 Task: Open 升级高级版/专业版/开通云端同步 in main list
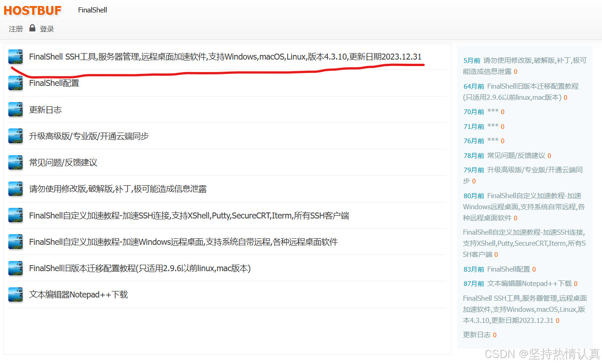click(89, 136)
